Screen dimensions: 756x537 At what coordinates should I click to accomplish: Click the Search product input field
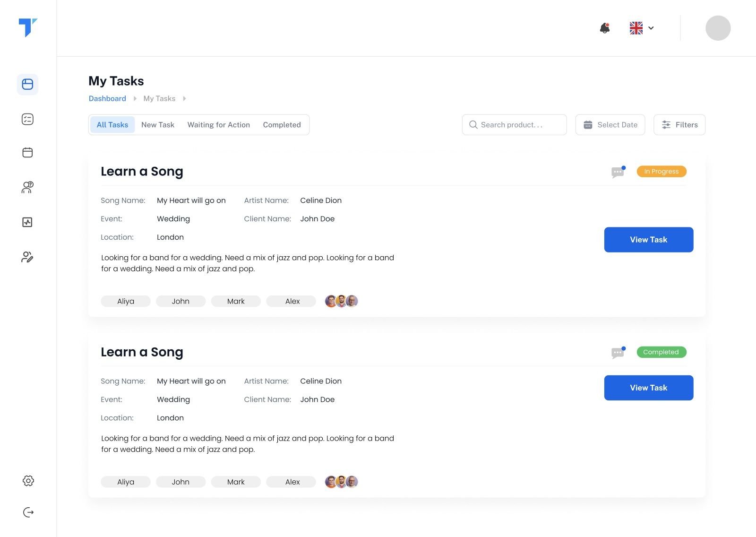[x=514, y=125]
